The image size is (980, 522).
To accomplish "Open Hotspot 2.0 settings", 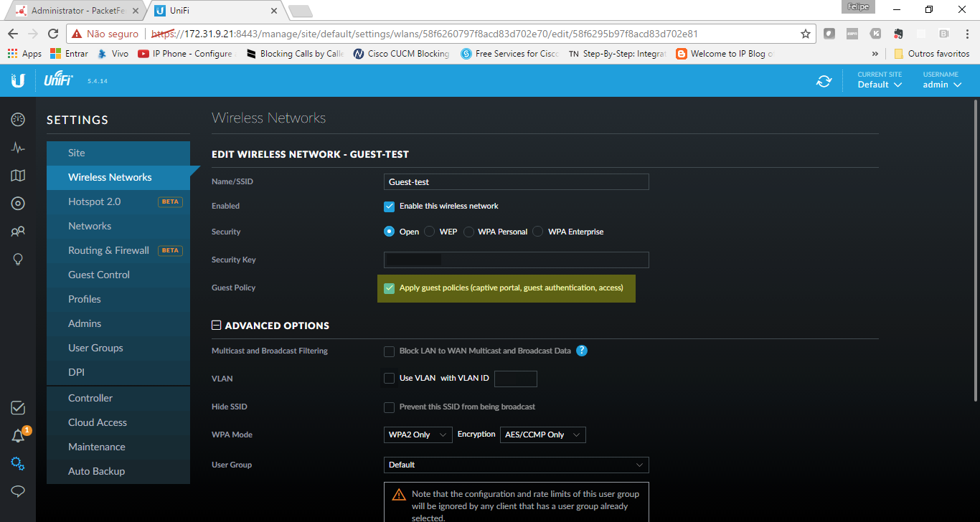I will [118, 201].
